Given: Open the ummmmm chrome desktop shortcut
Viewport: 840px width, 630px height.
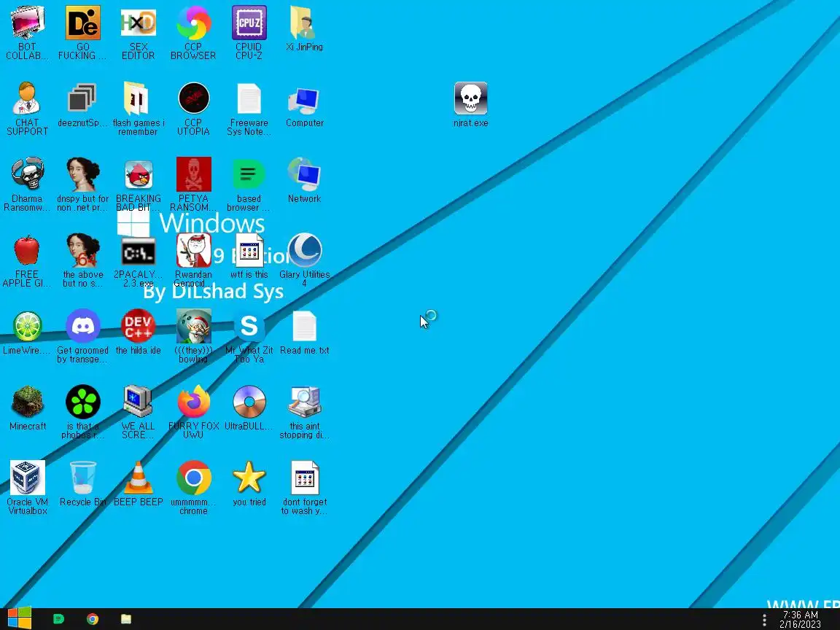Looking at the screenshot, I should 193,488.
